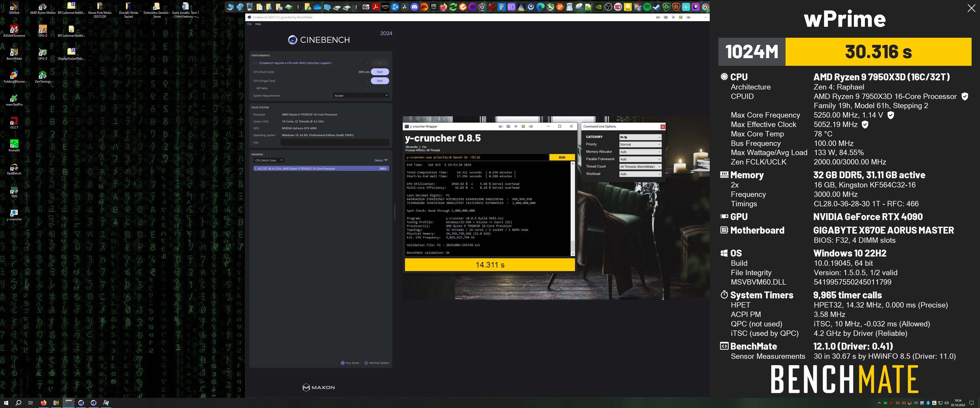Open DaVinci Resolve icon in dock
Viewport: 980px width, 408px height.
pos(405,7)
